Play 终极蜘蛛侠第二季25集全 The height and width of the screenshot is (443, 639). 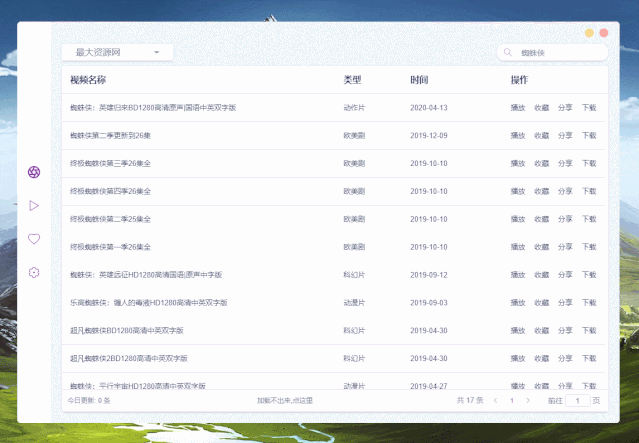click(x=518, y=219)
